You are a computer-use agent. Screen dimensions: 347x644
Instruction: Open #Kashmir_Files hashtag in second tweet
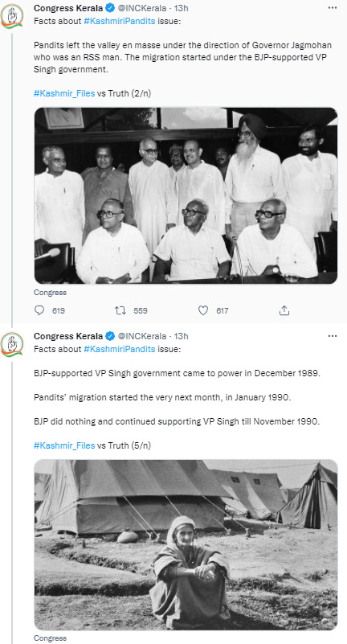coord(64,445)
